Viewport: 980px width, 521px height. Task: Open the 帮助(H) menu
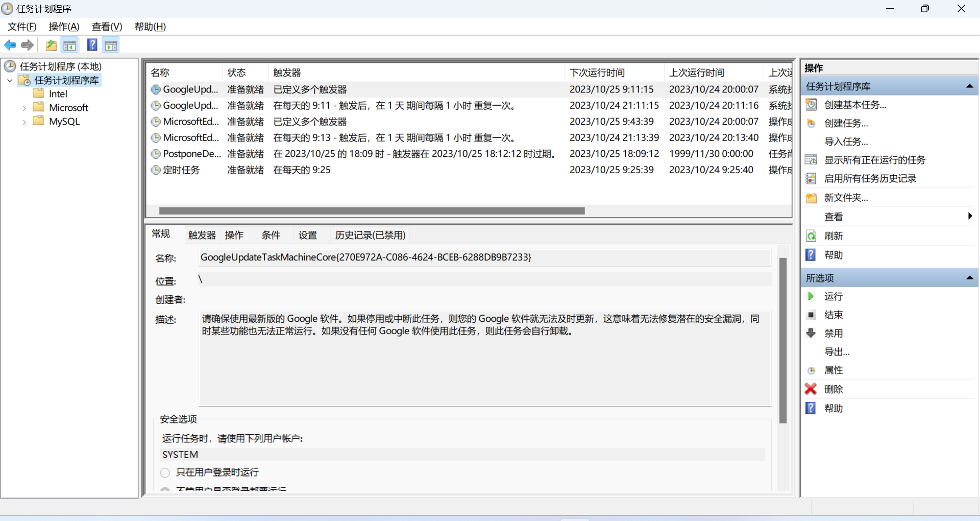coord(150,27)
